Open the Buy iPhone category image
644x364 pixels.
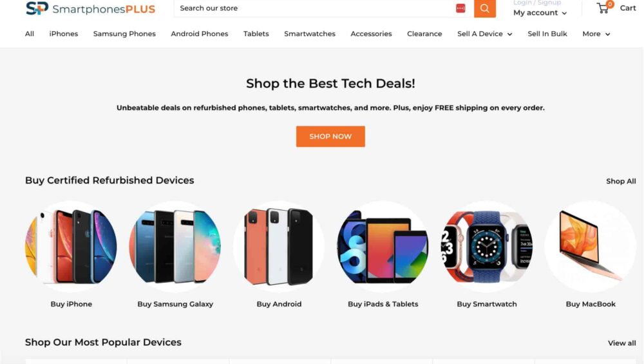pos(71,247)
